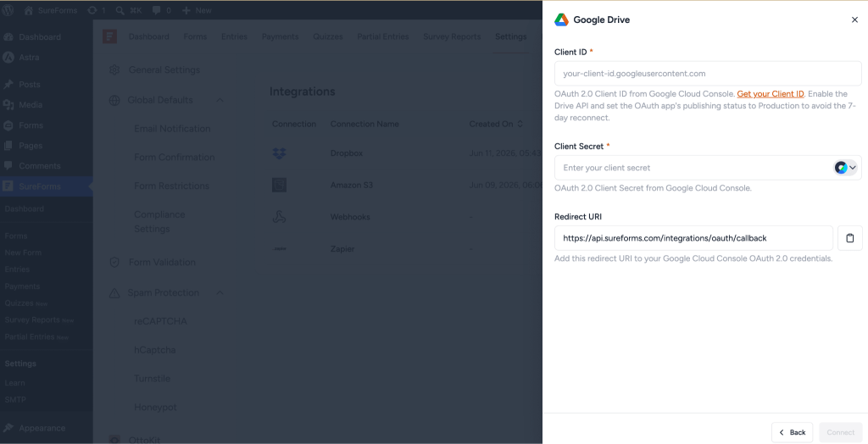Click the Webhooks connection icon
Viewport: 868px width, 444px height.
pos(279,217)
